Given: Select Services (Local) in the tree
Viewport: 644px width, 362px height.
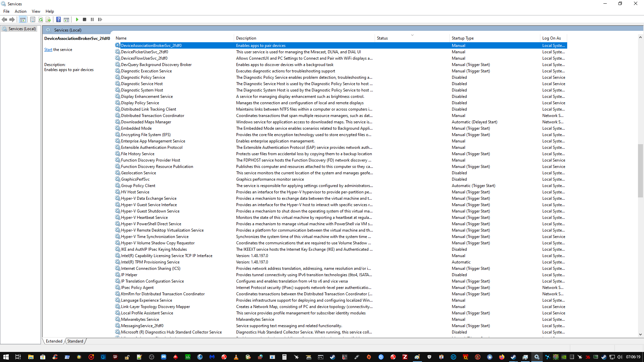Looking at the screenshot, I should click(x=22, y=29).
